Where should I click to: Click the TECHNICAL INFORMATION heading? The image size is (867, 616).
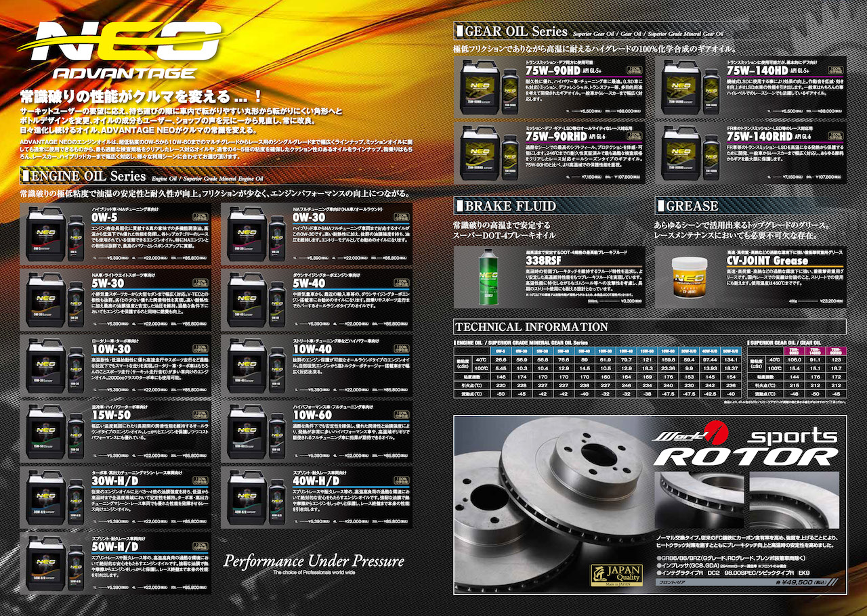[532, 327]
